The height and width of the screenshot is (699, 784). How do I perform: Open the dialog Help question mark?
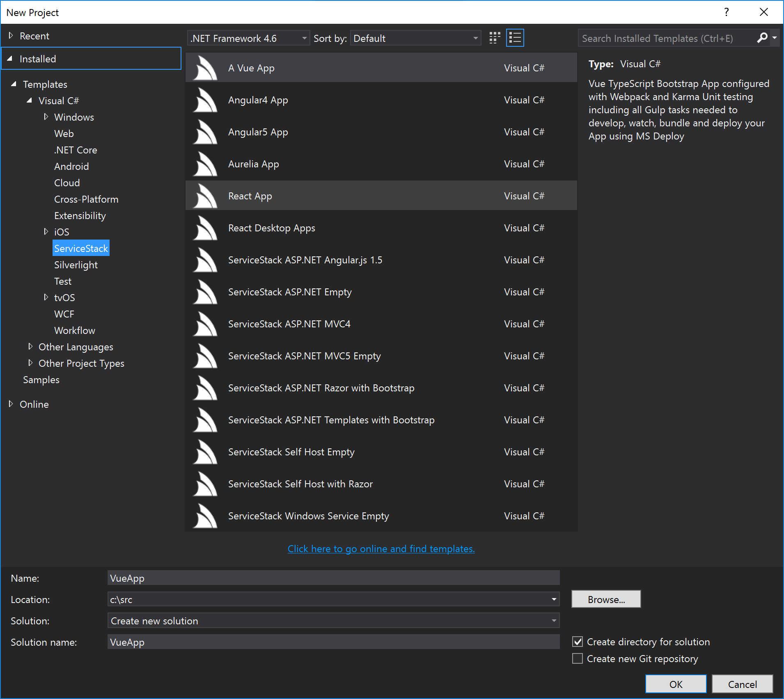click(x=726, y=12)
